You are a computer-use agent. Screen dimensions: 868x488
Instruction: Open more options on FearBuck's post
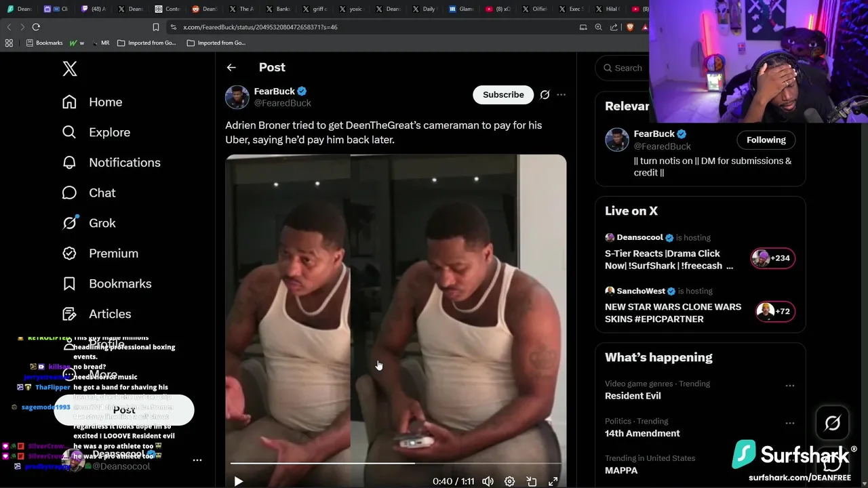[561, 95]
